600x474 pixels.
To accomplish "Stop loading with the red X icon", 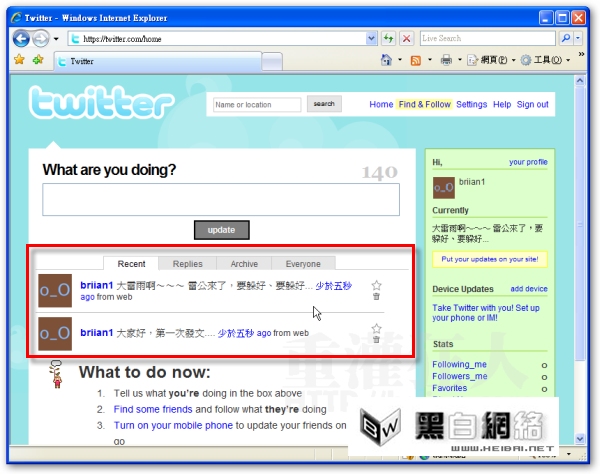I will pos(406,38).
